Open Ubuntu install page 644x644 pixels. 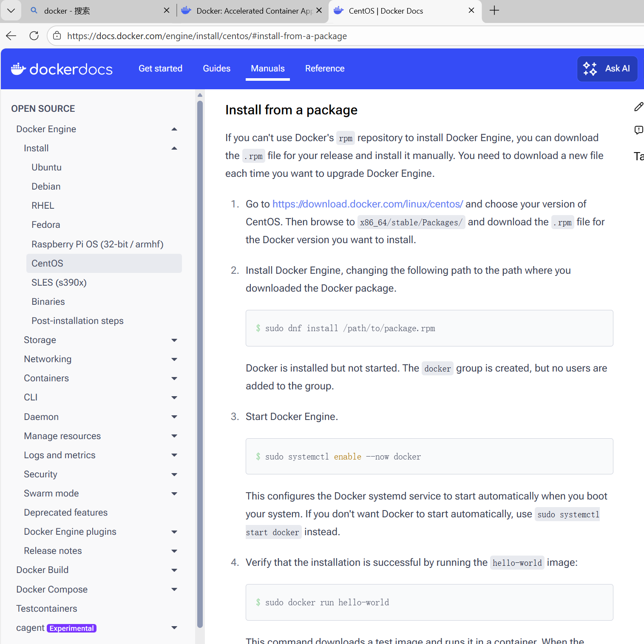(46, 167)
